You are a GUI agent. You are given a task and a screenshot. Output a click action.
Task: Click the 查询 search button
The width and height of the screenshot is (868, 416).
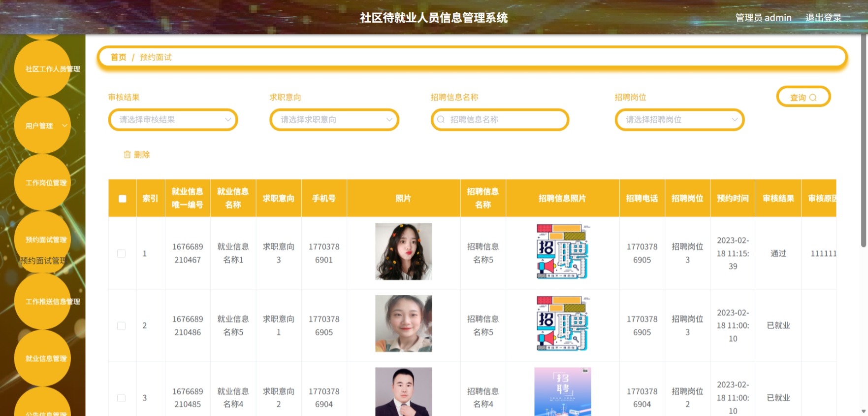tap(804, 97)
